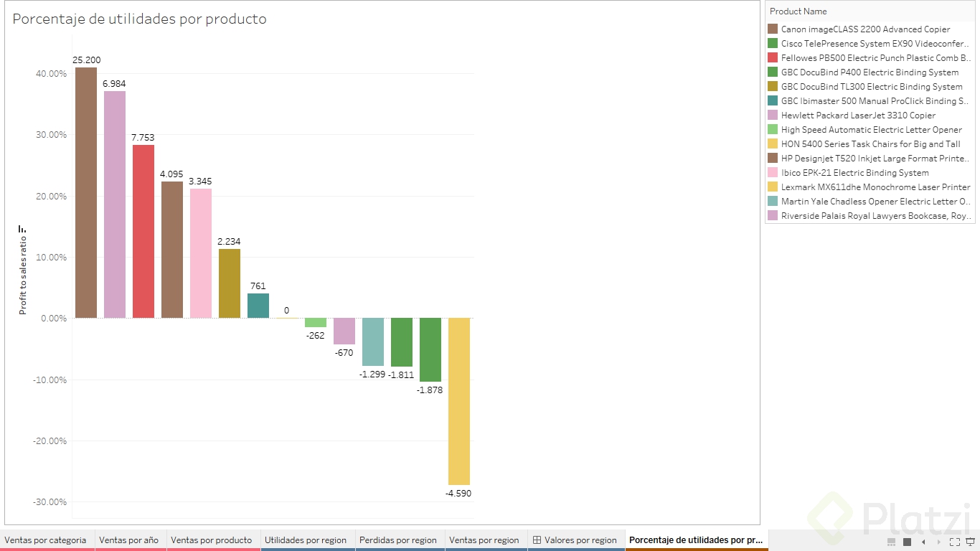Switch to filmstrip view of sheets
This screenshot has height=551, width=980.
892,541
